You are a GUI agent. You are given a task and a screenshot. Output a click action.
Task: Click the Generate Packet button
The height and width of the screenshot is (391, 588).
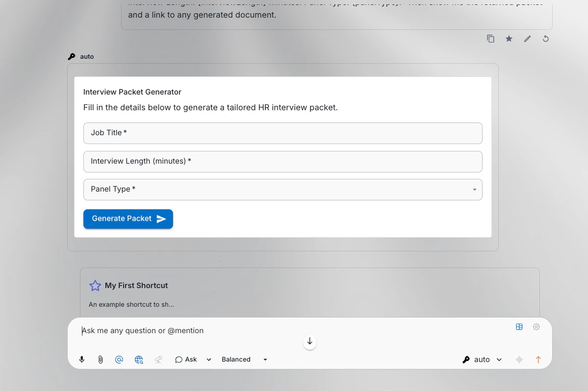pyautogui.click(x=128, y=219)
